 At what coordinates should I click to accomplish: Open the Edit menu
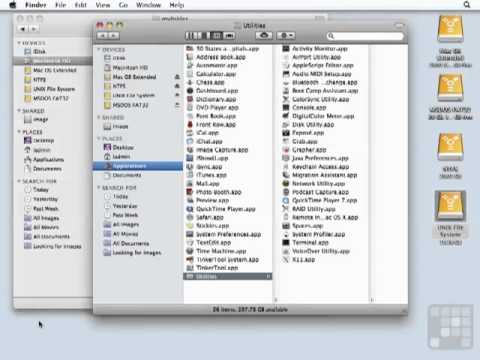click(x=81, y=5)
